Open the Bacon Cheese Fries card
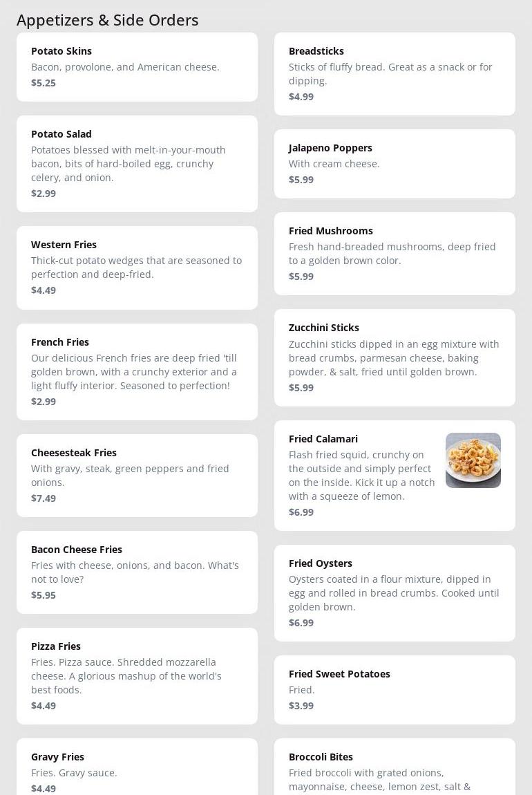 (137, 572)
